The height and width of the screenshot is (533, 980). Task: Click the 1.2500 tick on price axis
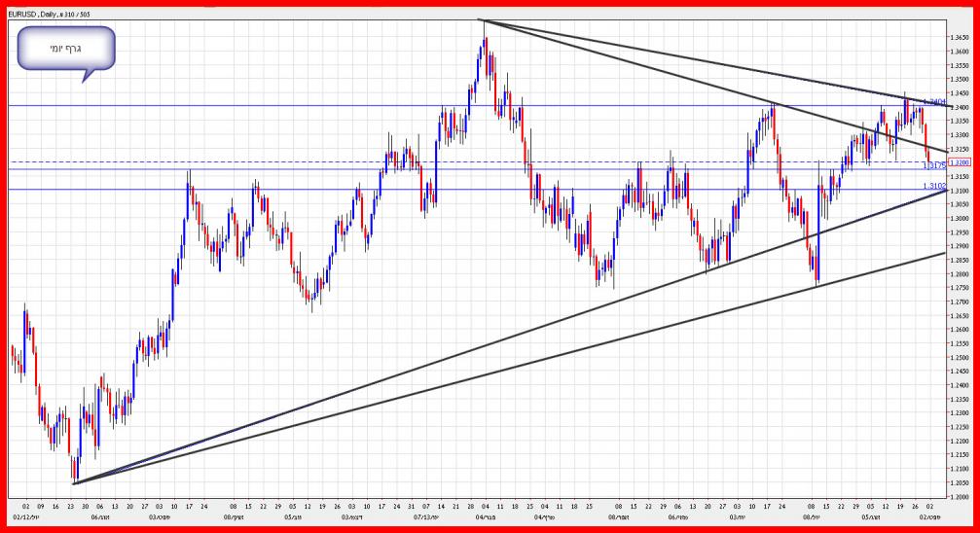click(x=959, y=358)
